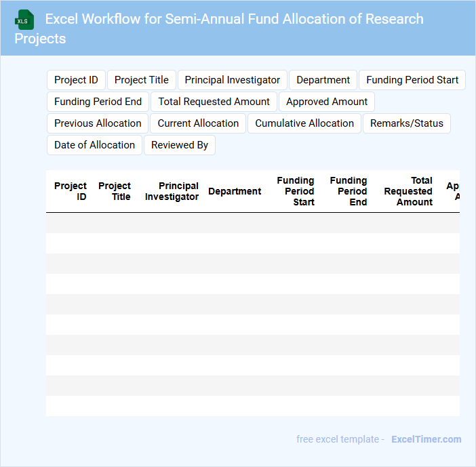
Task: Click the Current Allocation tag
Action: (198, 123)
